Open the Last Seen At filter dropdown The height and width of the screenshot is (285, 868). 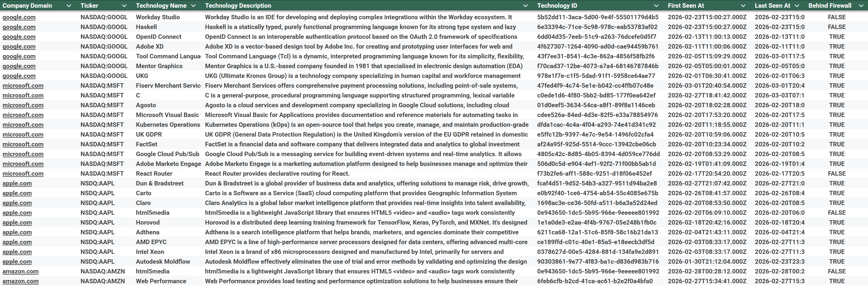(x=797, y=6)
